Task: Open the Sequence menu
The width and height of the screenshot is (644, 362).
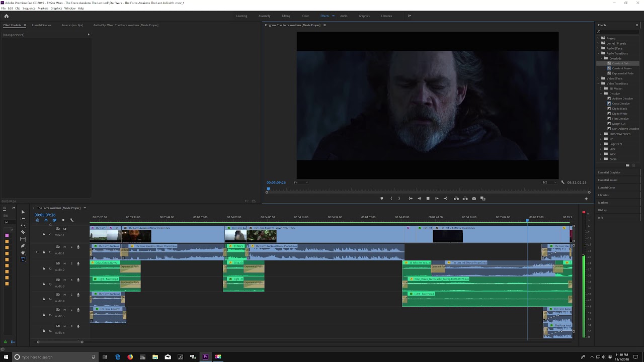Action: 29,9
